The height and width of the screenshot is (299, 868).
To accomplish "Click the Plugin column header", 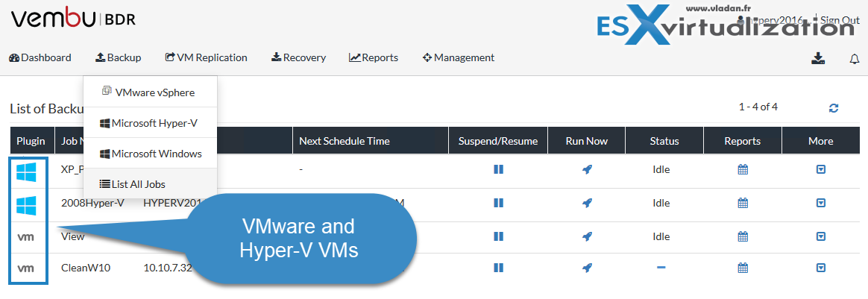I will pyautogui.click(x=31, y=141).
